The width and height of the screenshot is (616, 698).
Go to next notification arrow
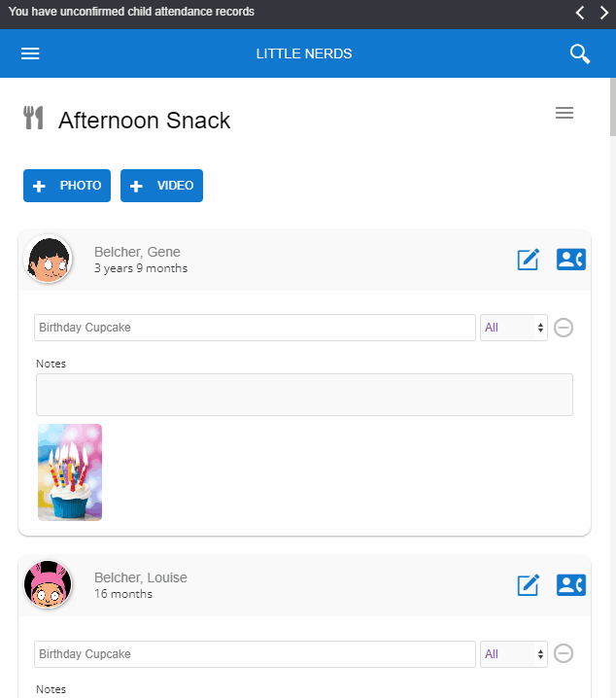click(603, 13)
